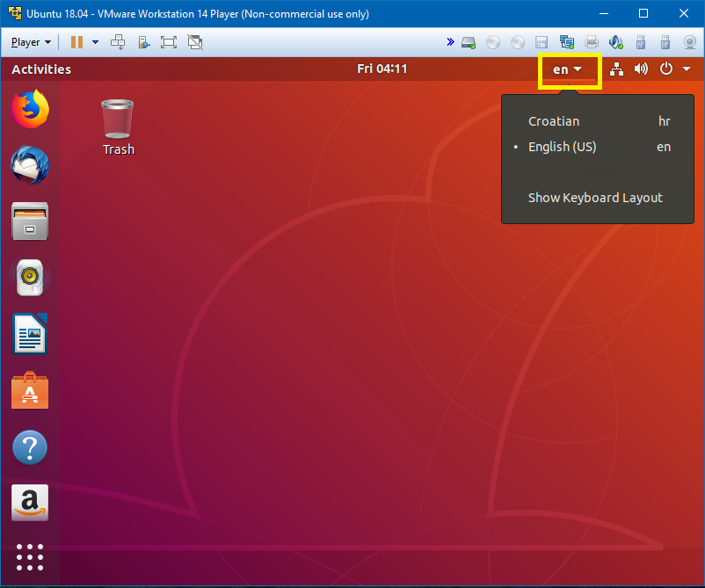Minimize the VMware Player window

[x=604, y=13]
